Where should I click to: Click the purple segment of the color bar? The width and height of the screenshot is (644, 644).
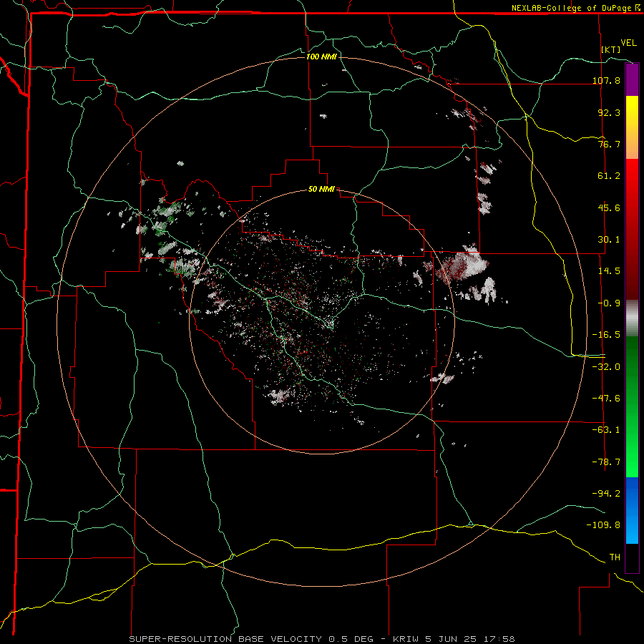click(x=632, y=79)
